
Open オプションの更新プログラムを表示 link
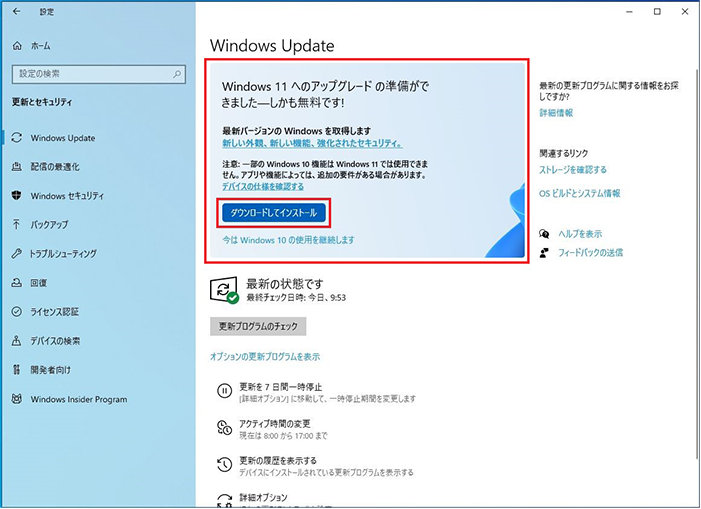click(x=265, y=357)
